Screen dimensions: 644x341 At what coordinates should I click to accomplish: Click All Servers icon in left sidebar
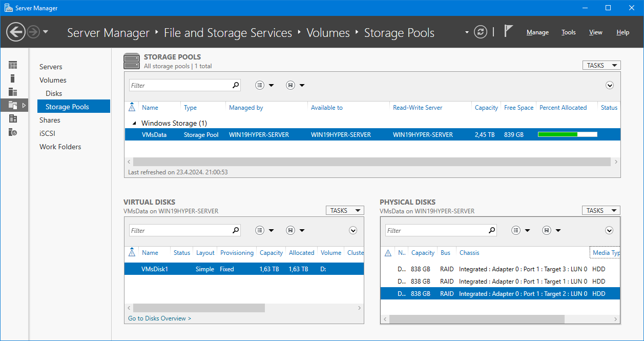coord(13,92)
